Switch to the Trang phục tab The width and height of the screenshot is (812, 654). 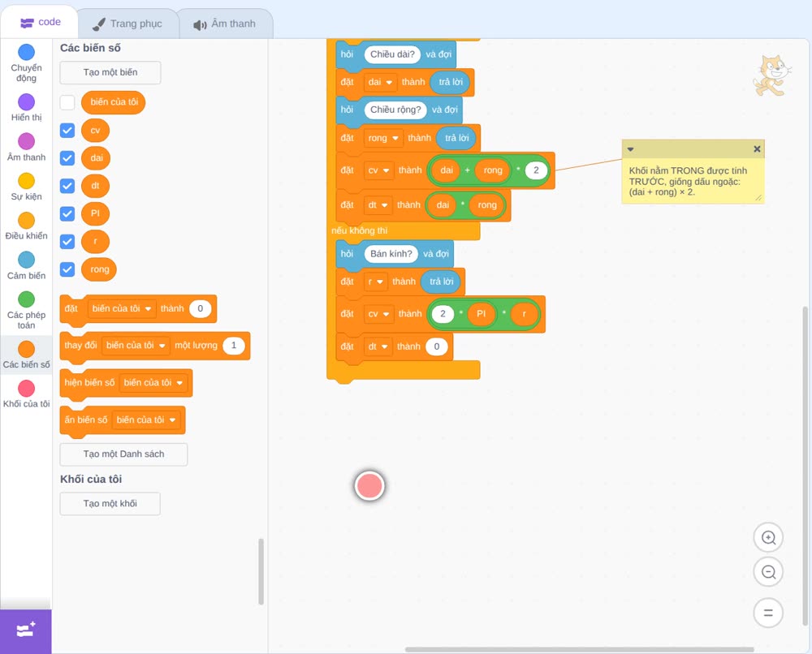tap(127, 24)
